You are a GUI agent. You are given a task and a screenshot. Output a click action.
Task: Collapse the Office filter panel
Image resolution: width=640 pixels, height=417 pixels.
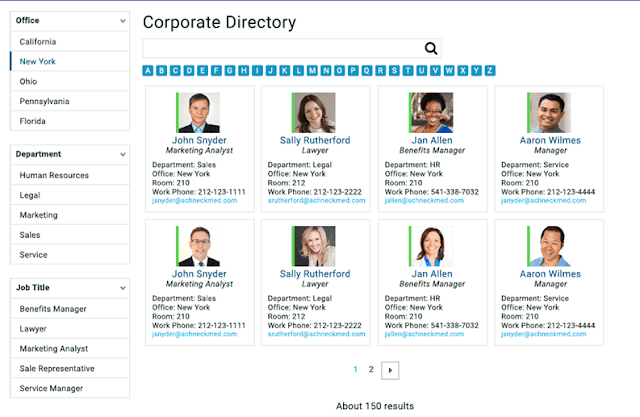(123, 21)
